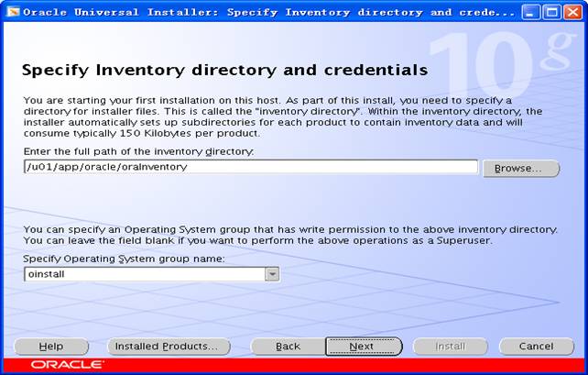Click the 'Enter the full path' label
Image resolution: width=588 pixels, height=375 pixels.
138,151
